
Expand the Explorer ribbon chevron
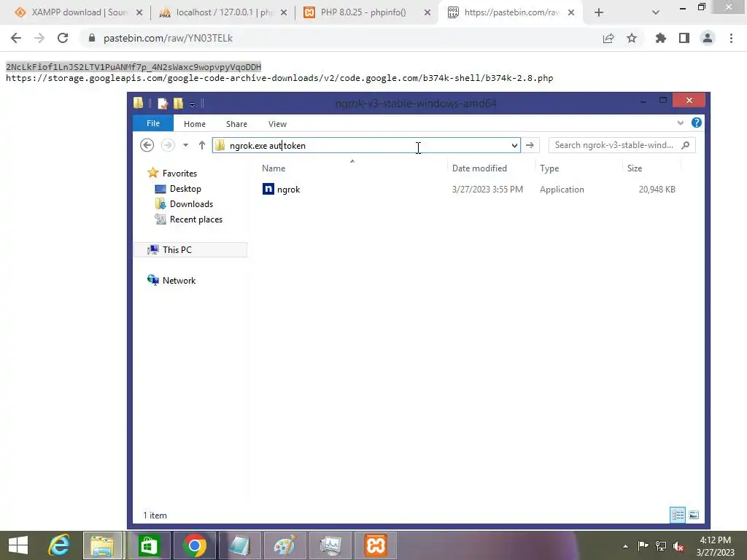pyautogui.click(x=681, y=122)
